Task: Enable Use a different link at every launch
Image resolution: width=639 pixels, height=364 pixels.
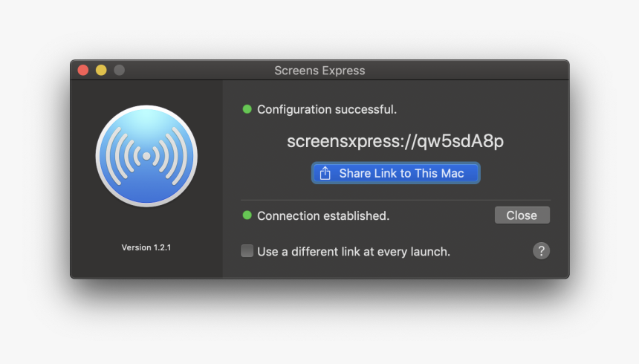Action: tap(247, 250)
